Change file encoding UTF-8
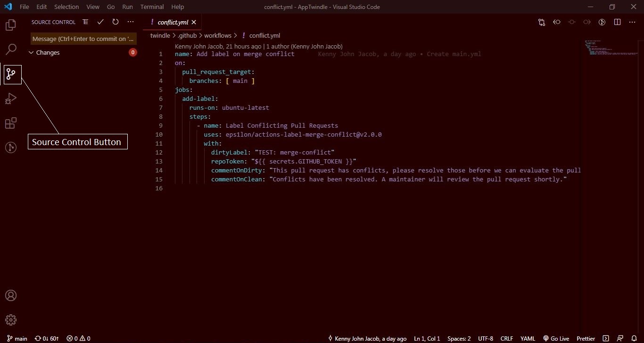Viewport: 644px width, 343px height. 486,338
